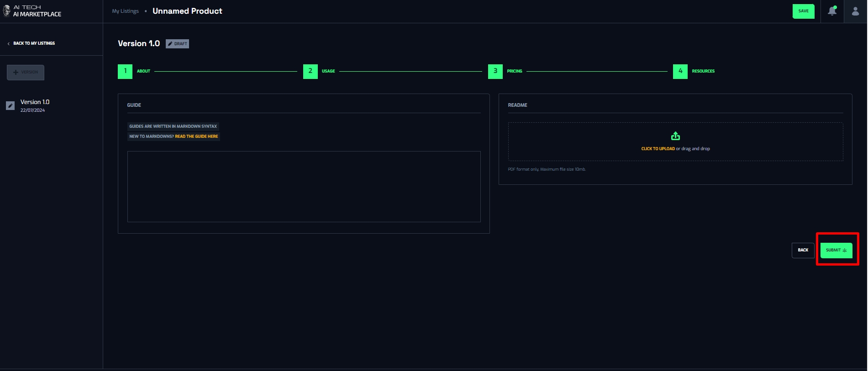Click the plus icon on Version button
The height and width of the screenshot is (371, 868).
pyautogui.click(x=16, y=73)
